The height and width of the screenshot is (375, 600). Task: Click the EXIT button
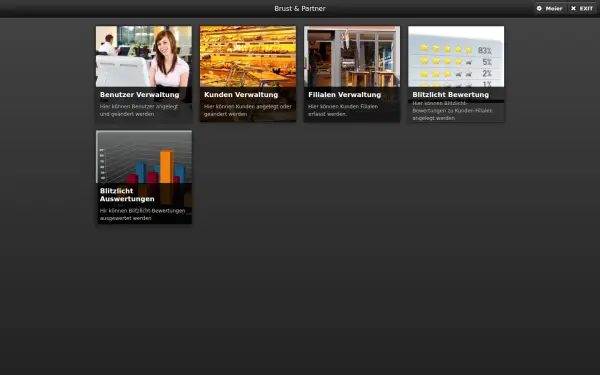click(582, 8)
